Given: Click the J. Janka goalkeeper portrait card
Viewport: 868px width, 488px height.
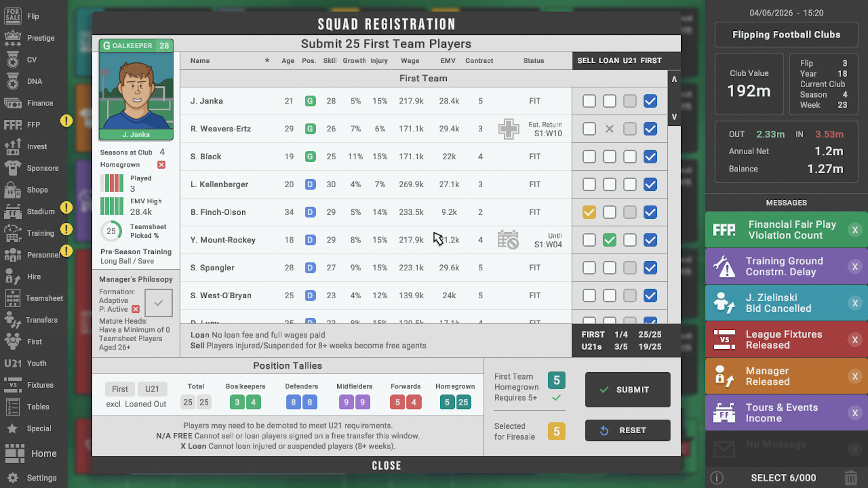Looking at the screenshot, I should coord(136,90).
